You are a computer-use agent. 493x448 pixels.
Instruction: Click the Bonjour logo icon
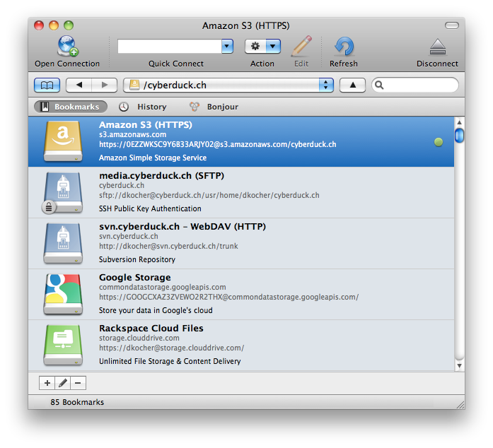tap(195, 107)
